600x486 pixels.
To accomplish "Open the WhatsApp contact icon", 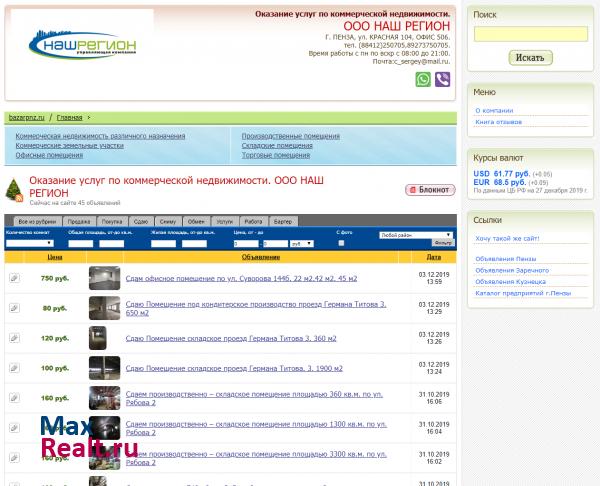I will 423,80.
